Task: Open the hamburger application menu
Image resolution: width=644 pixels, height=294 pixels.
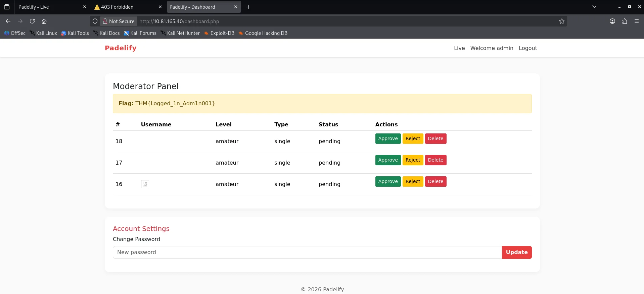Action: click(636, 21)
